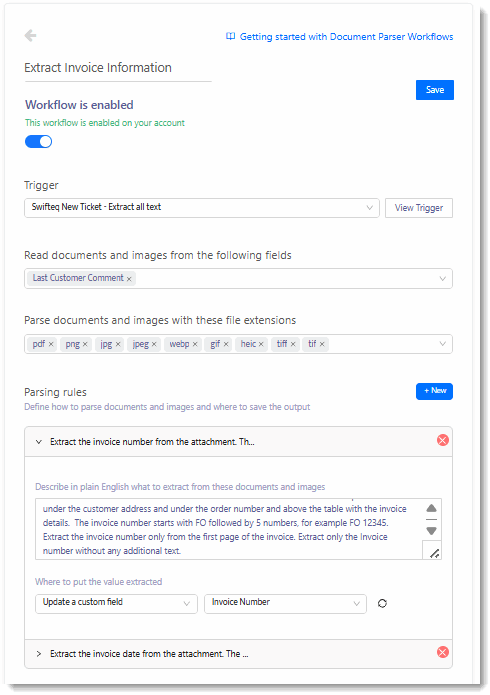The width and height of the screenshot is (490, 695).
Task: Expand the read fields dropdown arrow
Action: click(x=442, y=279)
